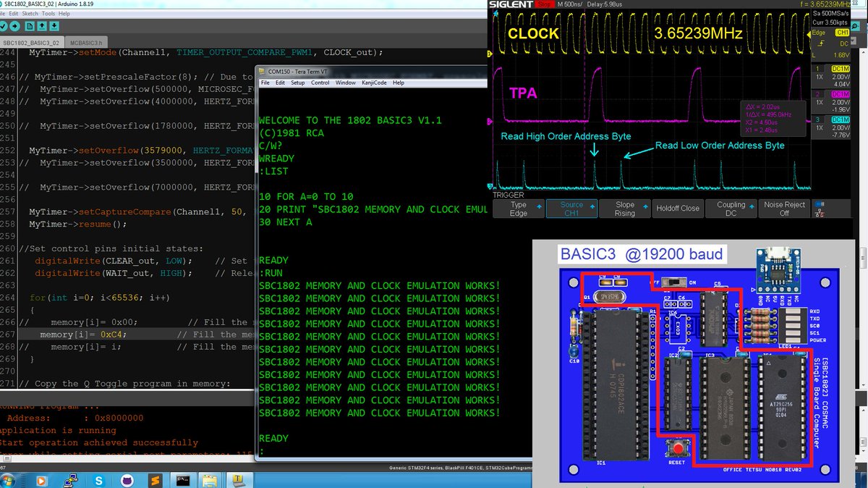
Task: Click the Edge CH1 trigger info panel
Action: point(831,43)
